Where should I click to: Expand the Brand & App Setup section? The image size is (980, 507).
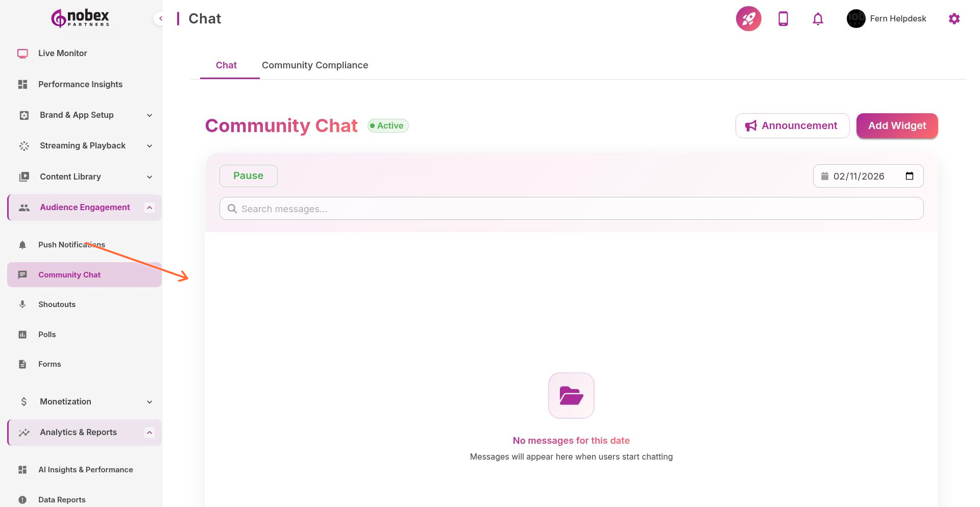point(149,115)
